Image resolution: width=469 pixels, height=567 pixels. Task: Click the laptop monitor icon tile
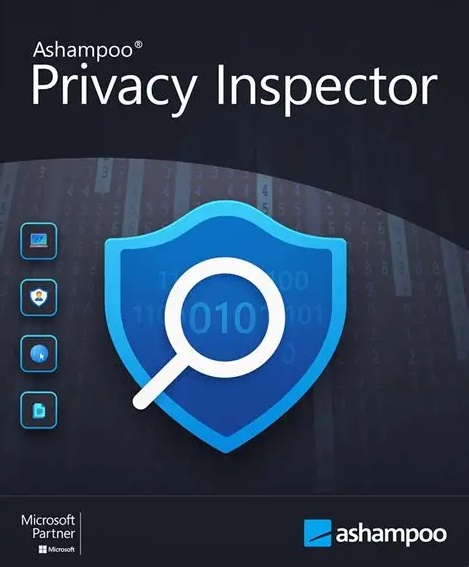(x=38, y=241)
